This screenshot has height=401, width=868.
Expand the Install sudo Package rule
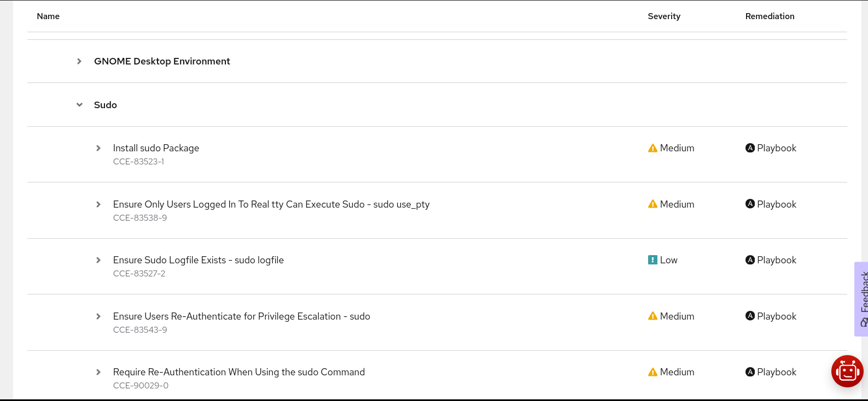(x=98, y=148)
